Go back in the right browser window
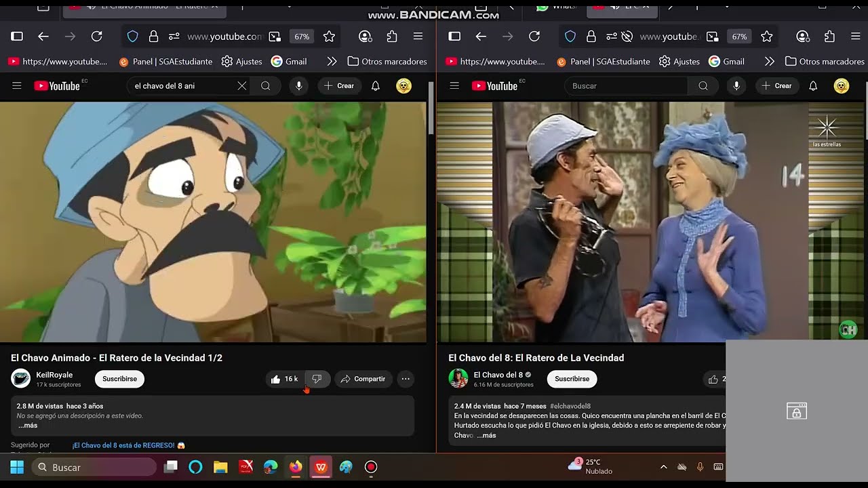Screen dimensions: 868x488 (x=481, y=37)
